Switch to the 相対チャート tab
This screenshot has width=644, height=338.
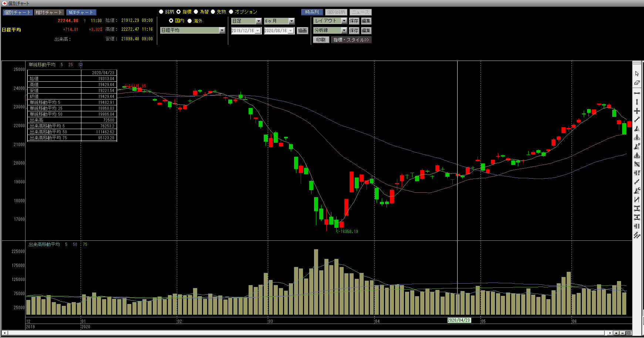[x=49, y=12]
